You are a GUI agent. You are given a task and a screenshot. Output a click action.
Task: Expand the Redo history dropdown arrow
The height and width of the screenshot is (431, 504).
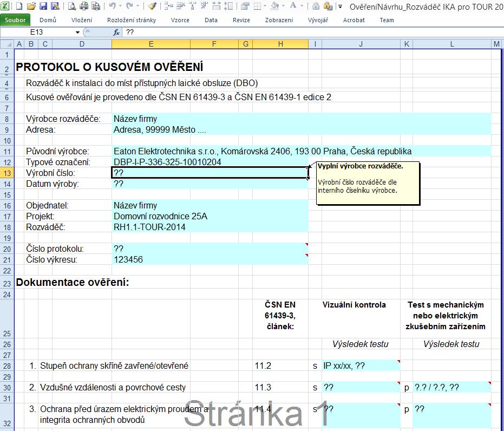(138, 6)
